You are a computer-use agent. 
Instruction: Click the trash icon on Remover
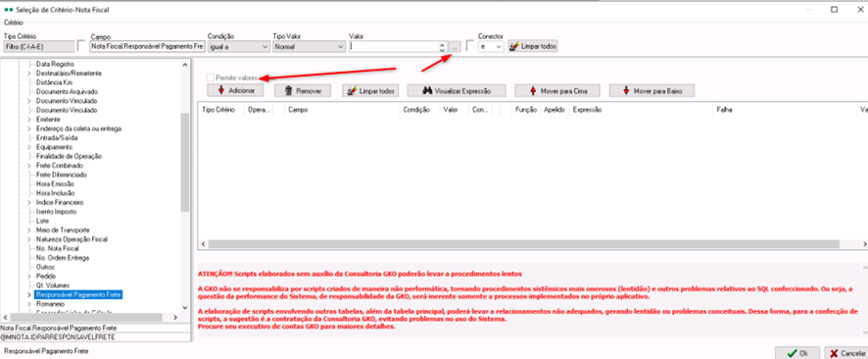288,90
